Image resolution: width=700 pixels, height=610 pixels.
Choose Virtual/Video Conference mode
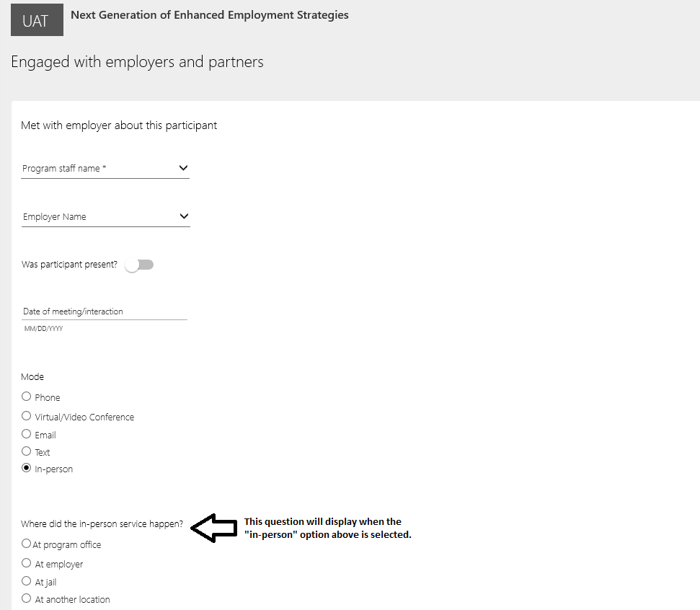click(27, 416)
